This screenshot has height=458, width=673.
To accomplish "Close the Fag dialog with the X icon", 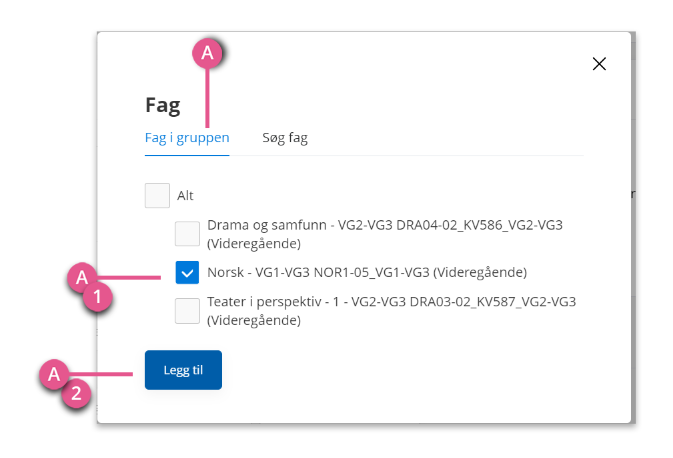I will coord(599,64).
